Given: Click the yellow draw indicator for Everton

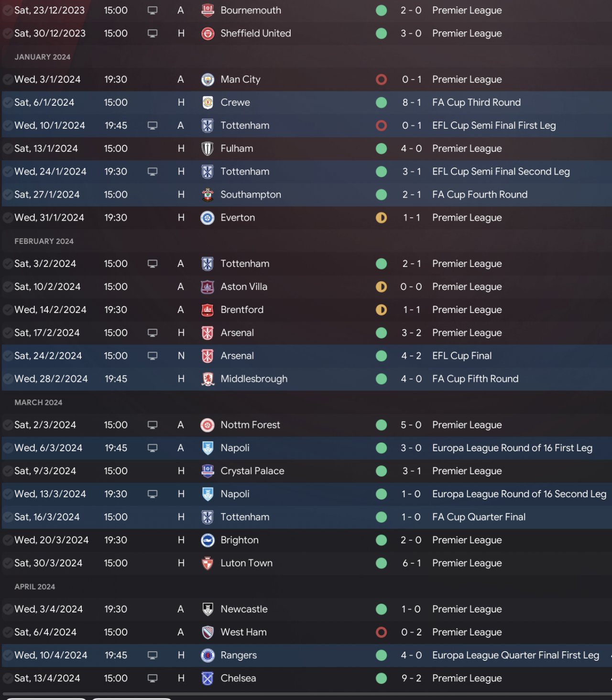Looking at the screenshot, I should pyautogui.click(x=381, y=218).
